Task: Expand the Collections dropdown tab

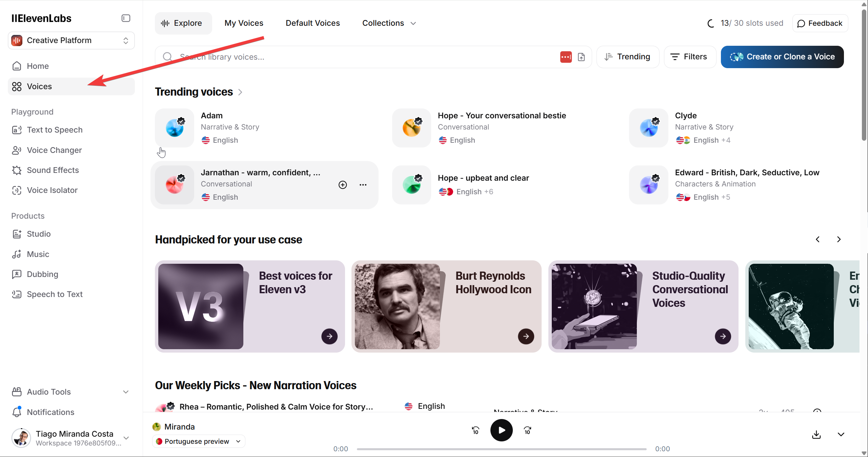Action: point(389,23)
